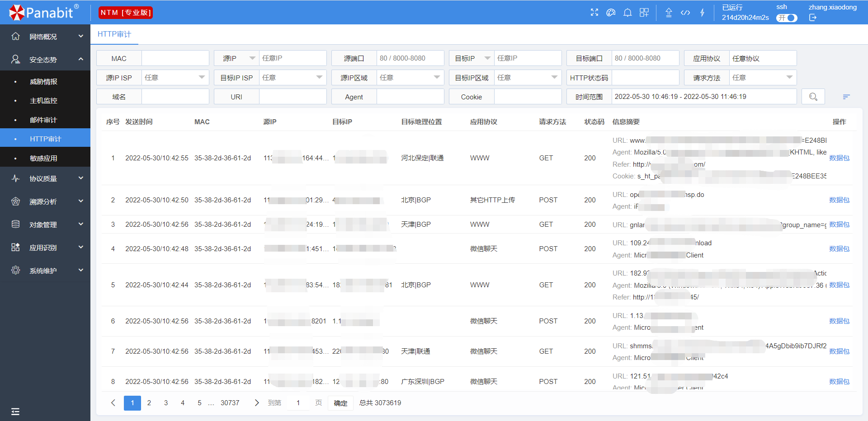The width and height of the screenshot is (868, 421).
Task: Go to last page 30737
Action: point(230,403)
